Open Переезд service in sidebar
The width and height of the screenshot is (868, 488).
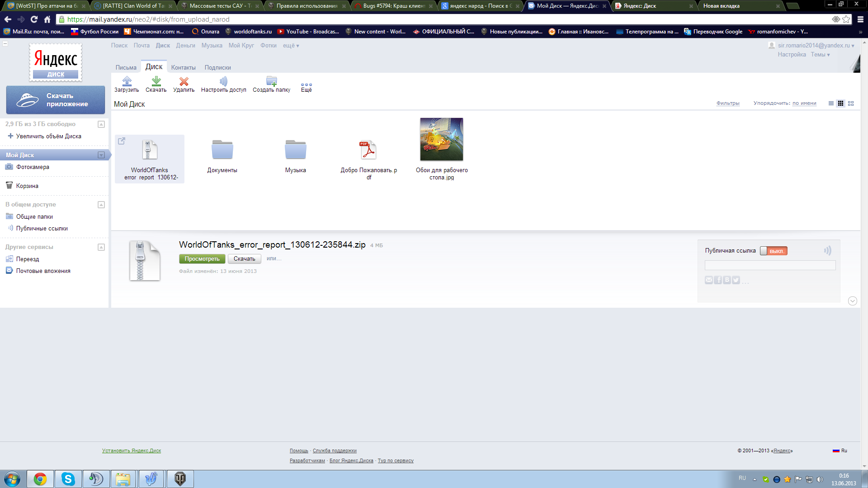click(x=27, y=259)
